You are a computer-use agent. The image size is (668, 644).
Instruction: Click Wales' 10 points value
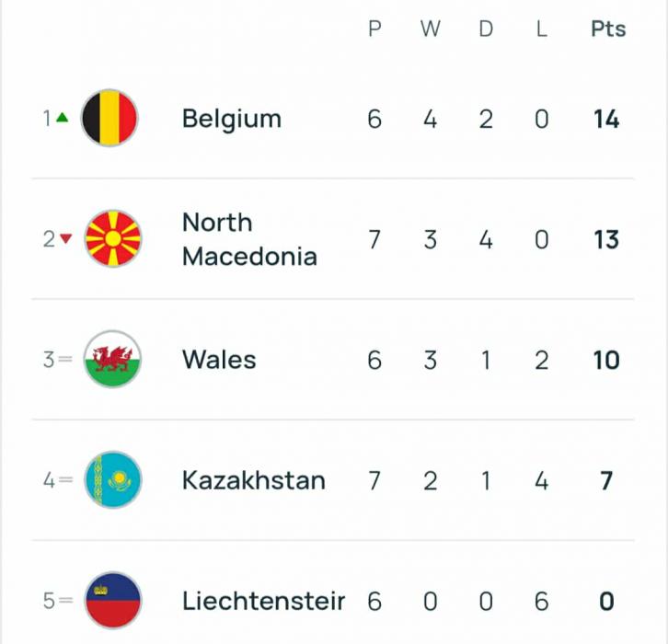pos(606,360)
